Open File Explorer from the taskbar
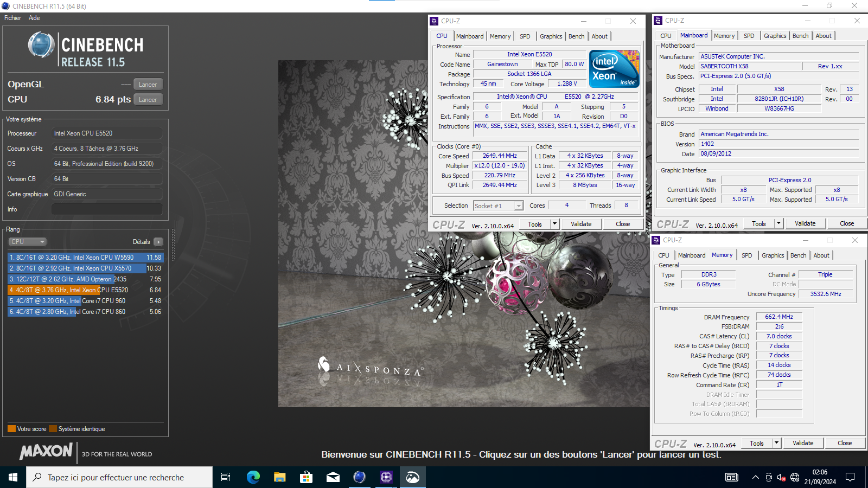Image resolution: width=868 pixels, height=488 pixels. pyautogui.click(x=279, y=477)
